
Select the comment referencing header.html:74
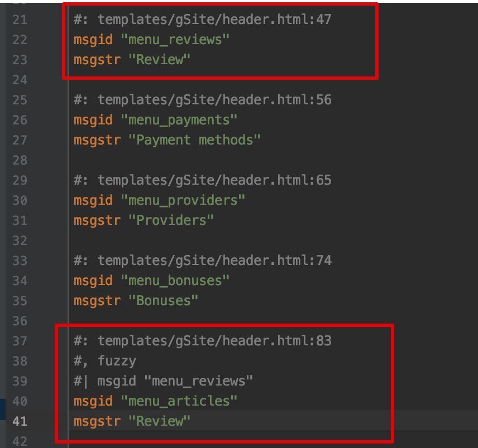(202, 261)
